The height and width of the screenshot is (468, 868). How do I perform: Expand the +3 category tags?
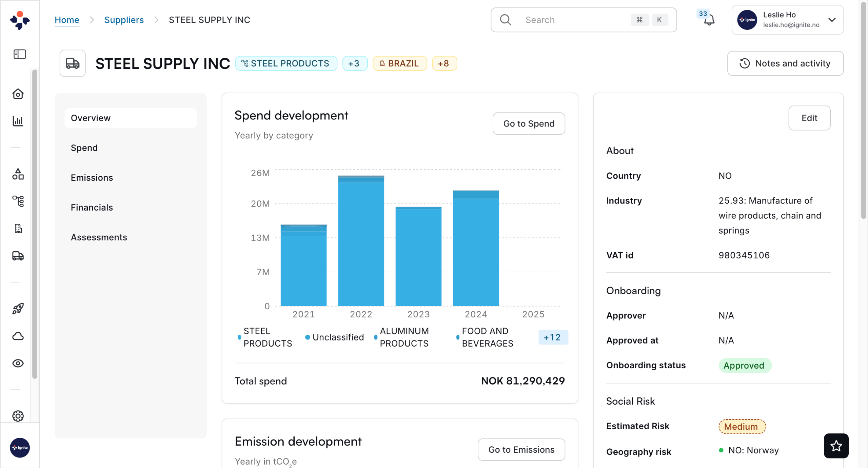click(354, 63)
